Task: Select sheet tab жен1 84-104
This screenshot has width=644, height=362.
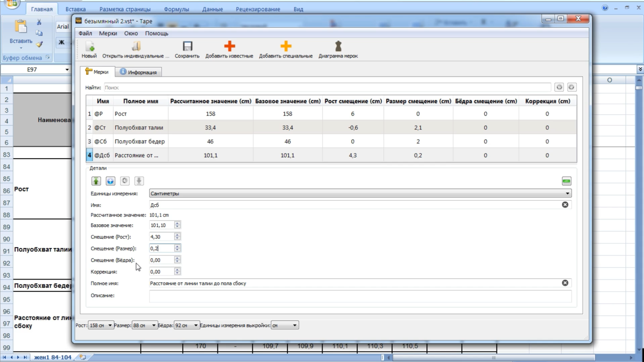Action: 53,357
